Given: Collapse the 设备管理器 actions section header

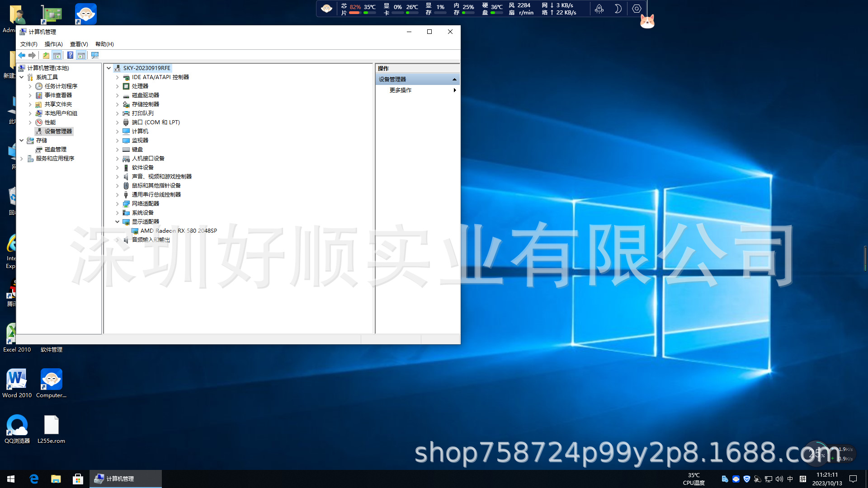Looking at the screenshot, I should 454,80.
